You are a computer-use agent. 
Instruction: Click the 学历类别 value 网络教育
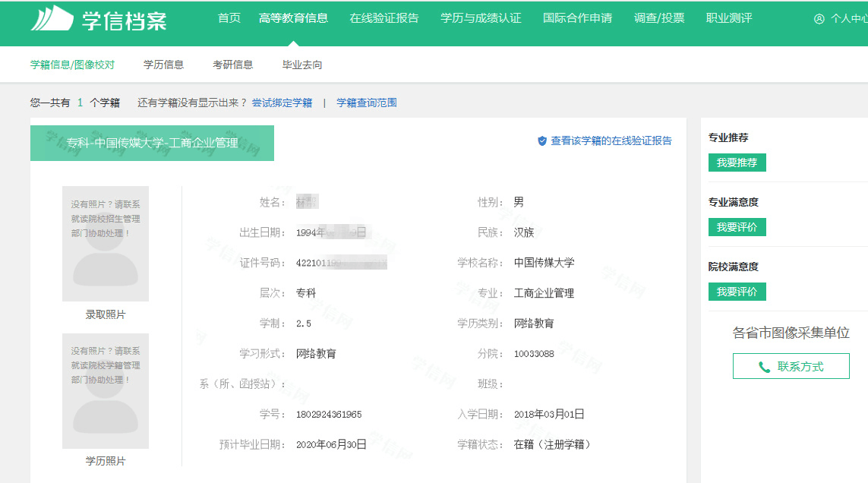coord(534,324)
